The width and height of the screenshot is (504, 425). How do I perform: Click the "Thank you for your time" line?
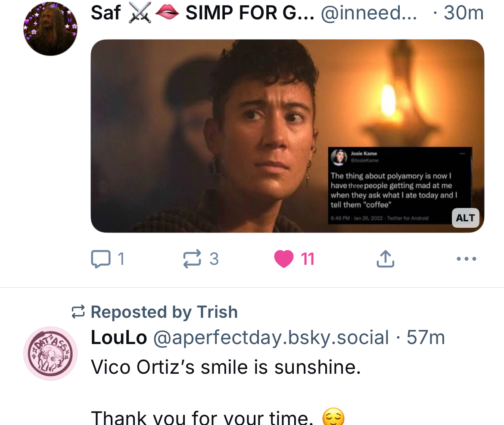pos(202,418)
